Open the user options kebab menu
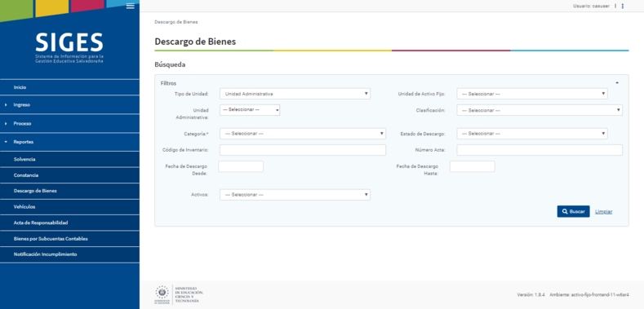Viewport: 644px width, 309px height. [x=623, y=7]
